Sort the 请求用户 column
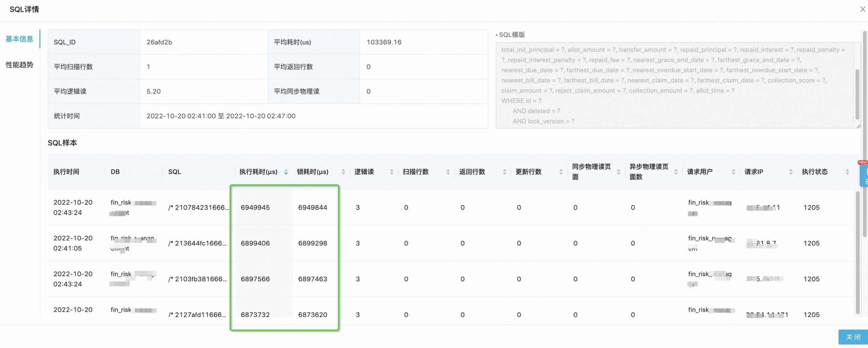The width and height of the screenshot is (868, 348). tap(733, 172)
